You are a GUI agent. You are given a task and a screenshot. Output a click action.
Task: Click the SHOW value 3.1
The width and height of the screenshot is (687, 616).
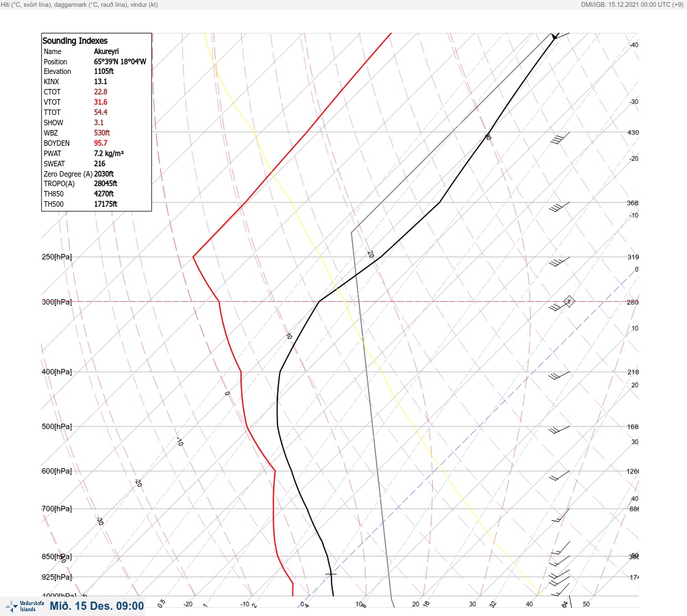[x=99, y=123]
